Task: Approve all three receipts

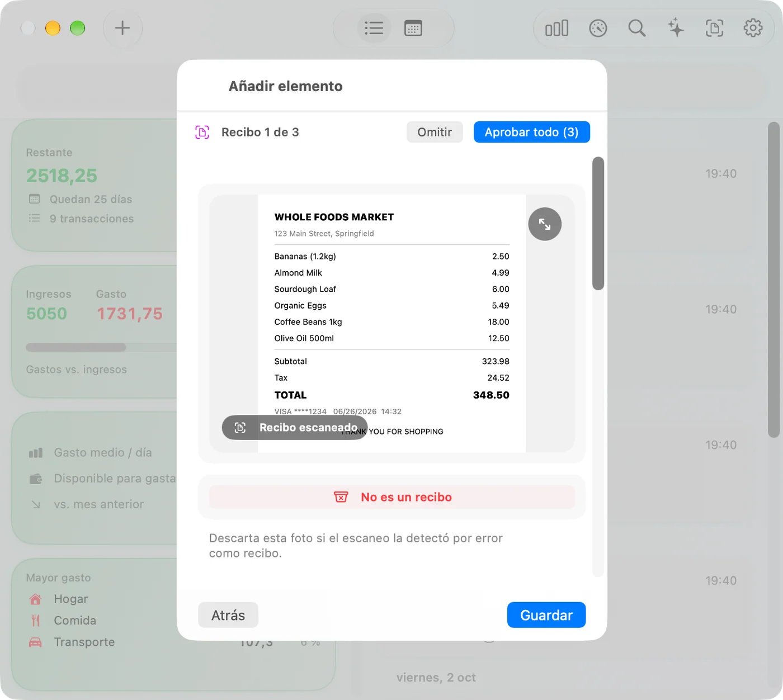Action: [532, 132]
